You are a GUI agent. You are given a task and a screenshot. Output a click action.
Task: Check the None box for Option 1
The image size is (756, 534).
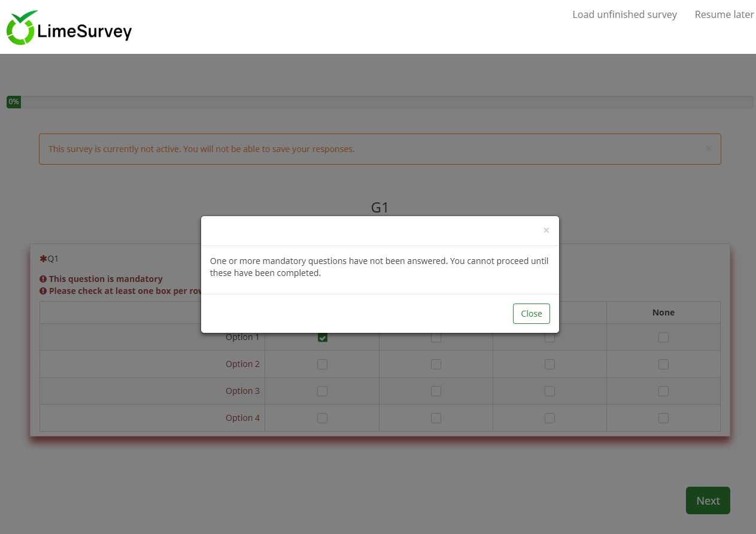tap(663, 338)
